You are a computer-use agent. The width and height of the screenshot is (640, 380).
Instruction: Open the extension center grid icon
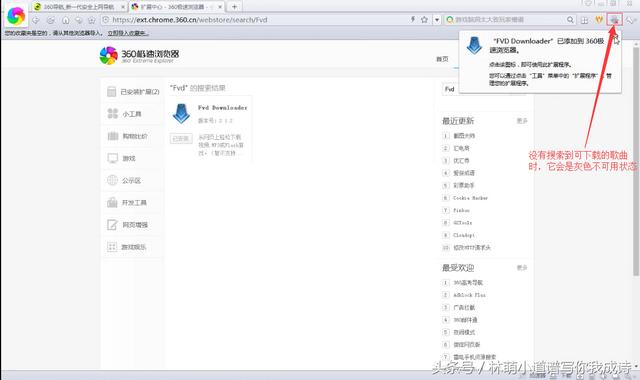(584, 20)
